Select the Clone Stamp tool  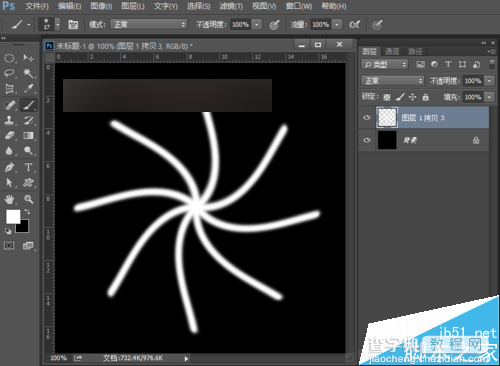pos(9,120)
